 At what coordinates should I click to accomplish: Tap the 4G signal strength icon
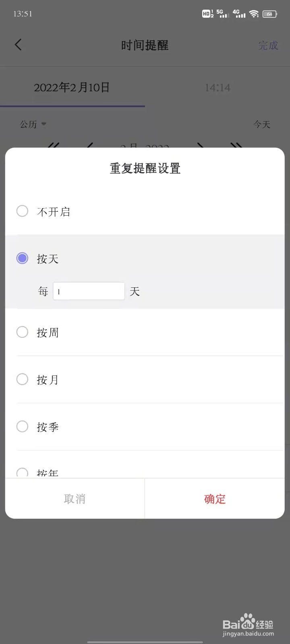239,14
